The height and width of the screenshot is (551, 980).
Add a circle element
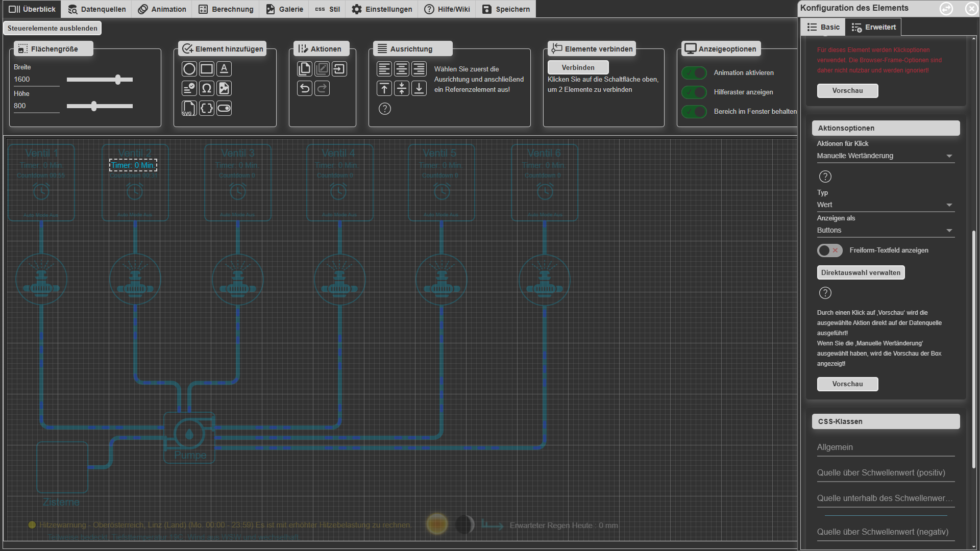coord(189,69)
